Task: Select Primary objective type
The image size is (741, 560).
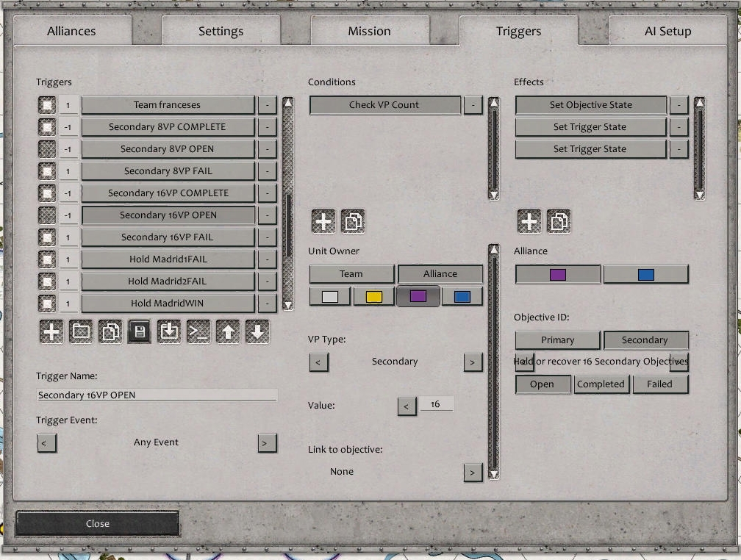Action: pyautogui.click(x=558, y=340)
